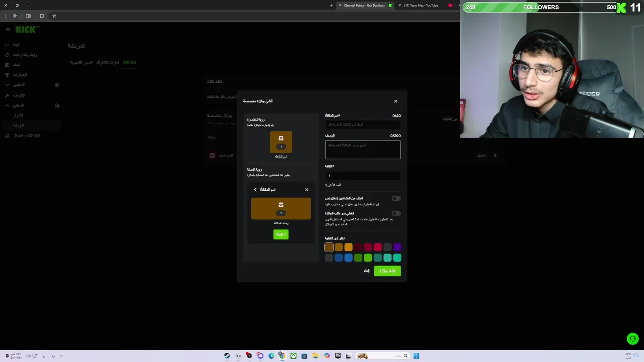Switch to الصور التعبيرية emotes tab

(81, 62)
